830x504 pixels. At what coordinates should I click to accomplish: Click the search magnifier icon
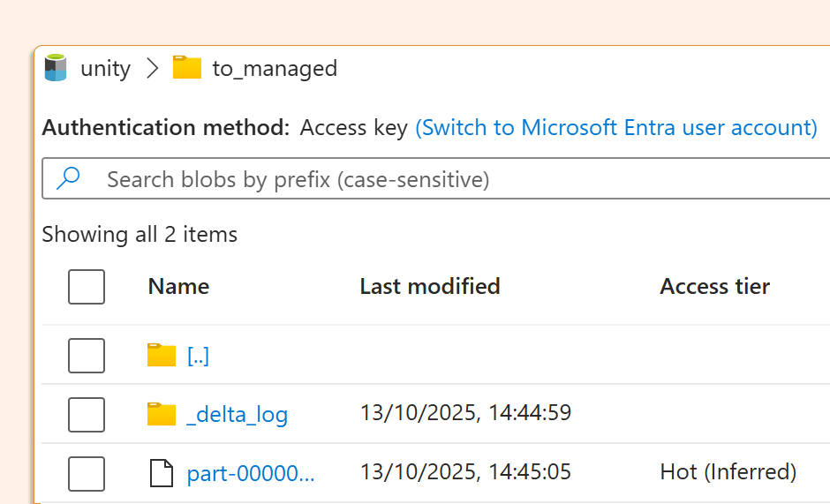[x=68, y=179]
